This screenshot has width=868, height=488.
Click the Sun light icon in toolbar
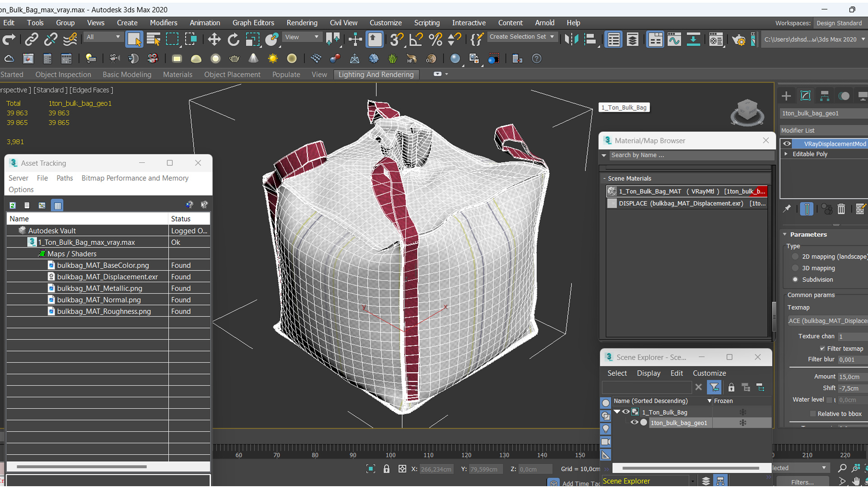pyautogui.click(x=273, y=59)
